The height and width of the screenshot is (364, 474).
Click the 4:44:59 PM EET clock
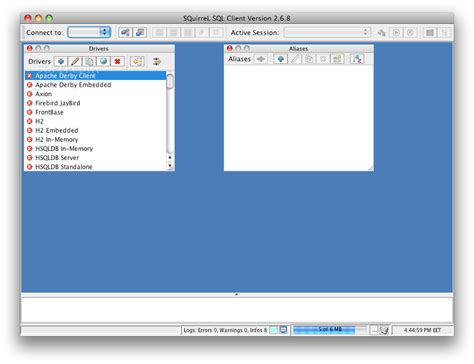point(422,330)
